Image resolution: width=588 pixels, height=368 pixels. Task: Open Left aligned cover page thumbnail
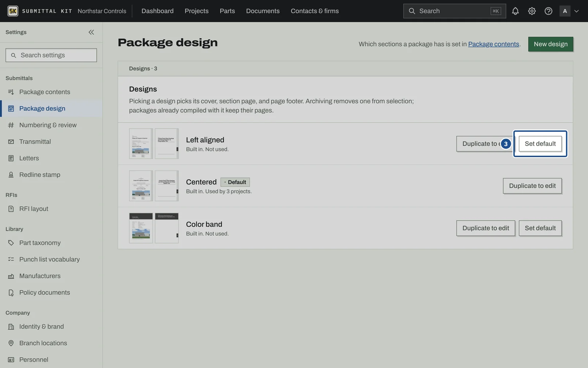[x=141, y=144]
